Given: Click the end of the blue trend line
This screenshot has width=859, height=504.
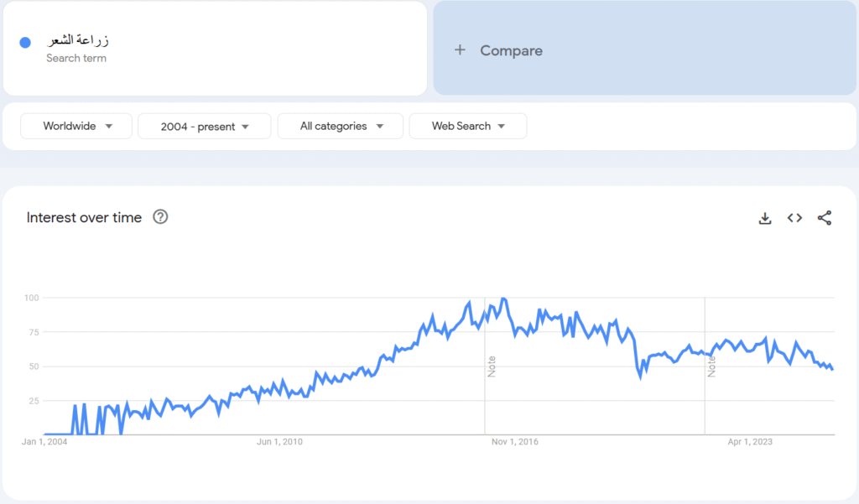Looking at the screenshot, I should (832, 369).
